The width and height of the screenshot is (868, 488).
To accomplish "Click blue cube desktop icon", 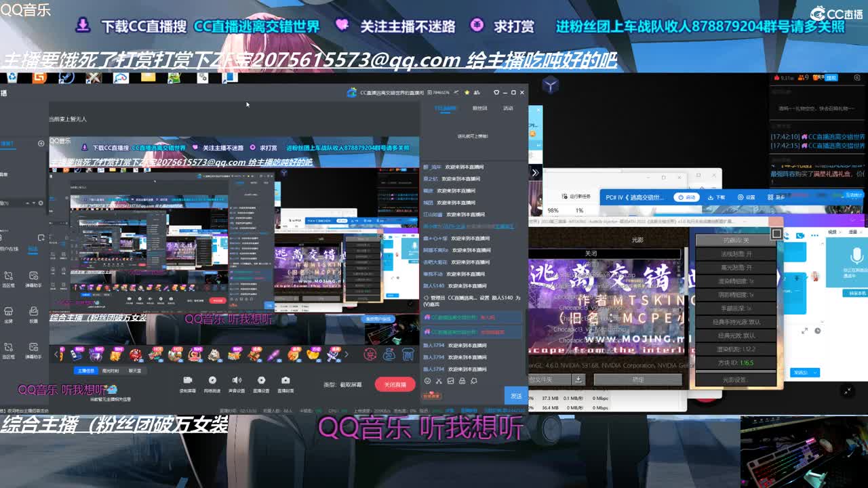I will (x=550, y=85).
